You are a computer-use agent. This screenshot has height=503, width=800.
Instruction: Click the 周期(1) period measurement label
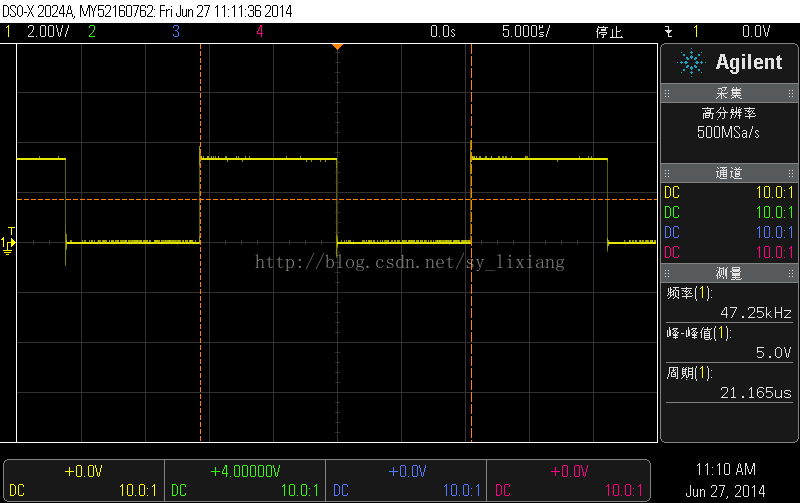(690, 373)
